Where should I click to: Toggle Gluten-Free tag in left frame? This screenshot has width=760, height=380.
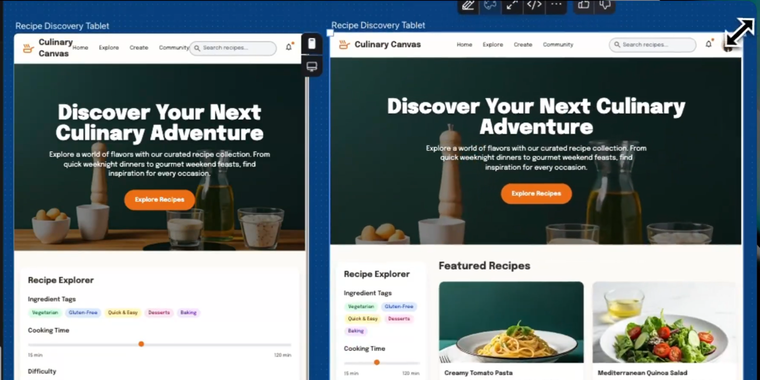tap(83, 313)
